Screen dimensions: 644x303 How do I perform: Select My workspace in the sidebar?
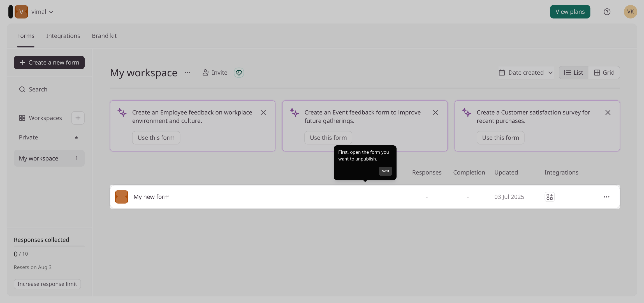coord(49,159)
